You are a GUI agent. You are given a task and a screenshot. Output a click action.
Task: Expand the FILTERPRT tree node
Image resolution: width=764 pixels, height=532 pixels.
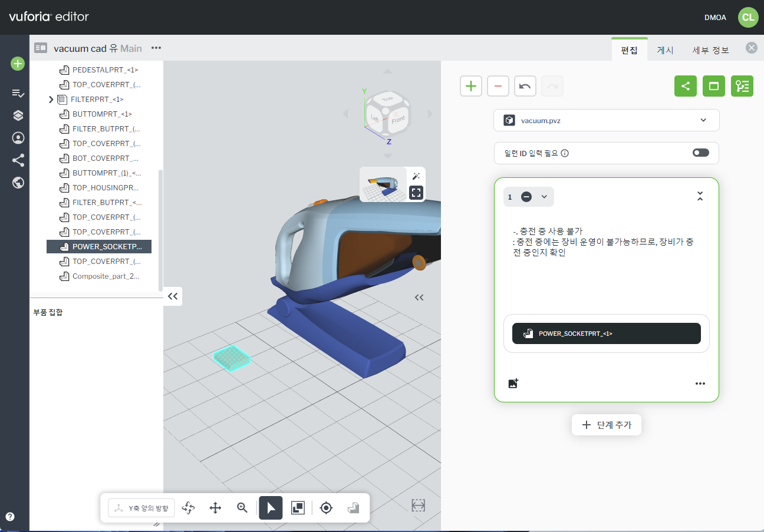51,100
